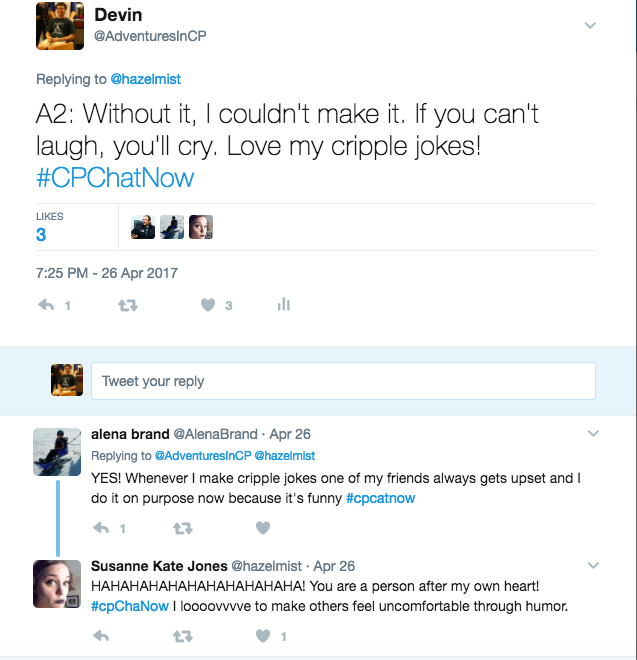Reply to Devin's main tweet
Viewport: 637px width, 660px height.
click(x=45, y=305)
